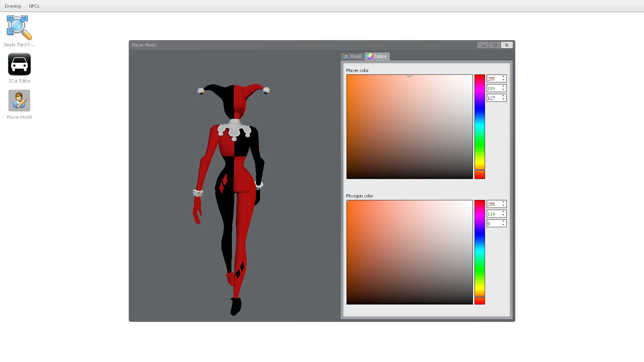
Task: Decrease Physgun color green with down arrow
Action: point(504,216)
